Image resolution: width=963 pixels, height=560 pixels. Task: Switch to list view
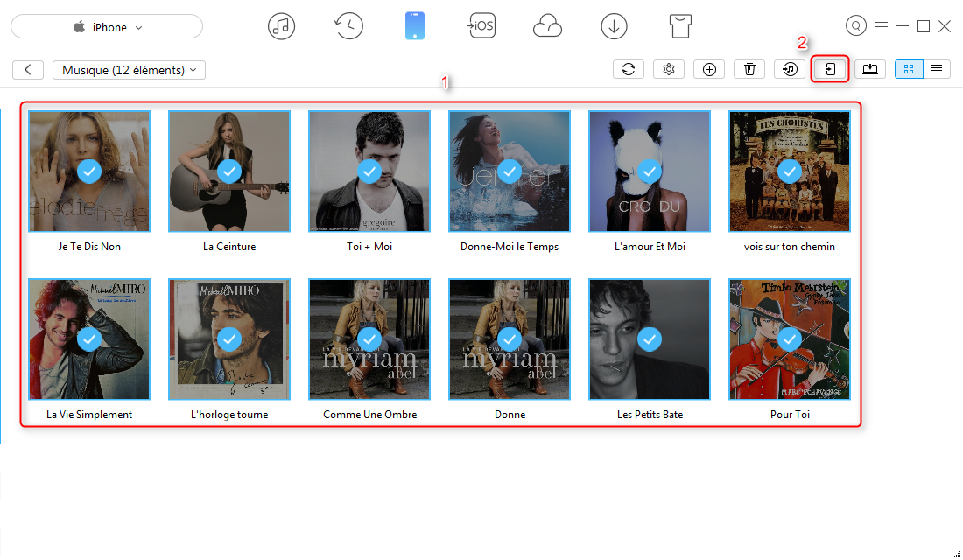click(937, 69)
